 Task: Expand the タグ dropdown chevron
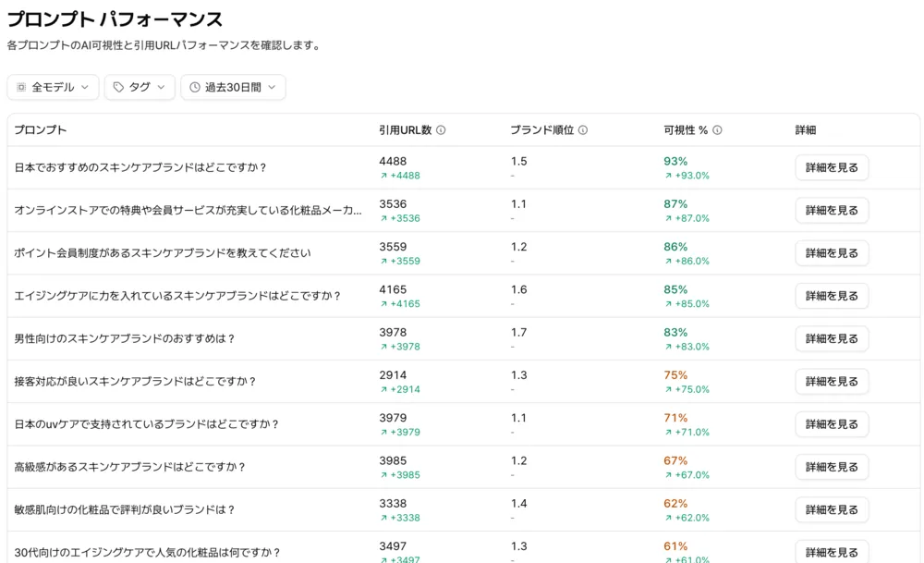(161, 87)
